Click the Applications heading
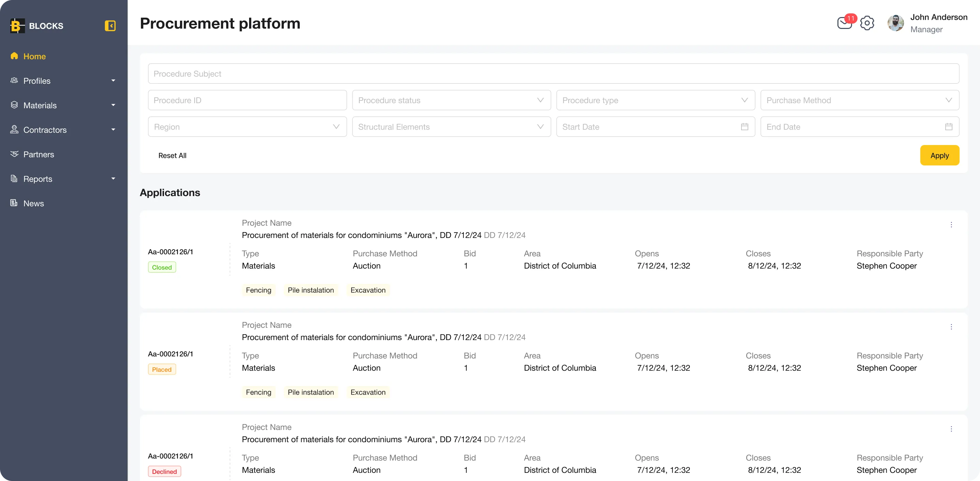 click(x=170, y=193)
